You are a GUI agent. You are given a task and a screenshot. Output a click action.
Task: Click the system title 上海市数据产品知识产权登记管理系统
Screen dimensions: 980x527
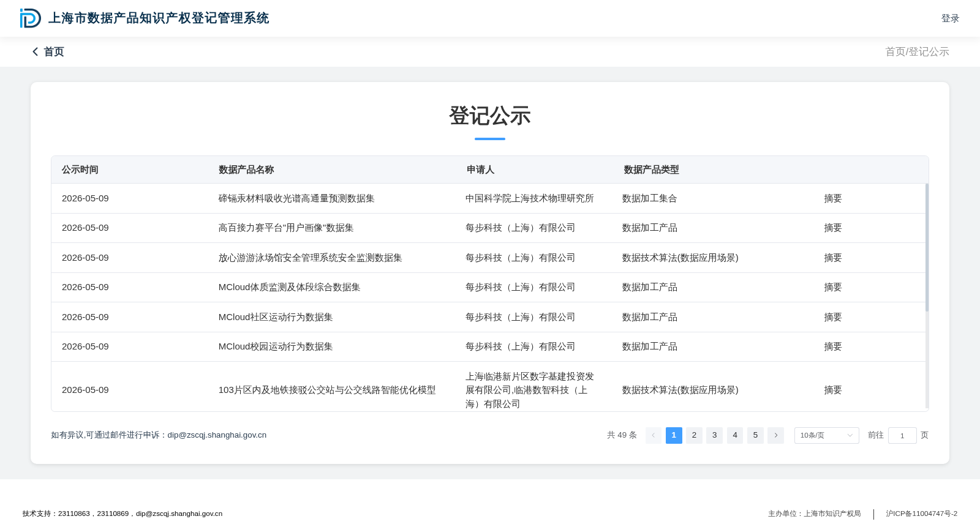159,18
